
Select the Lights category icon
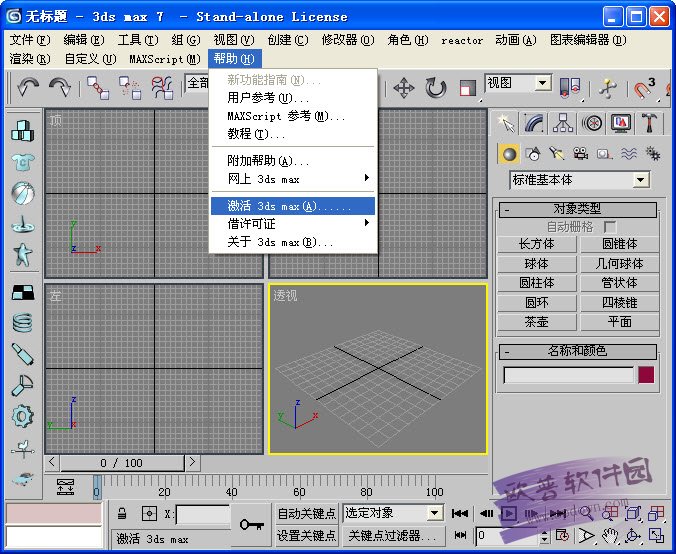pos(557,154)
